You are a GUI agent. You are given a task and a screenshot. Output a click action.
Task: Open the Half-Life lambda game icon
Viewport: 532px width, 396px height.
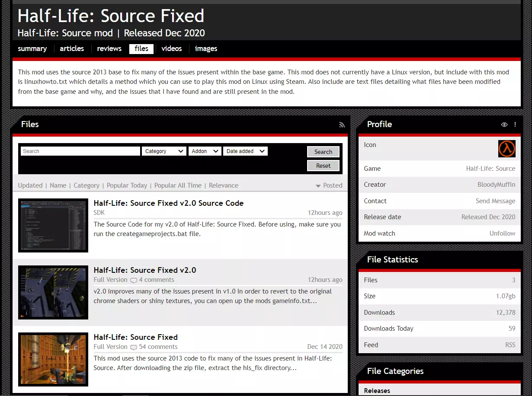[x=507, y=149]
